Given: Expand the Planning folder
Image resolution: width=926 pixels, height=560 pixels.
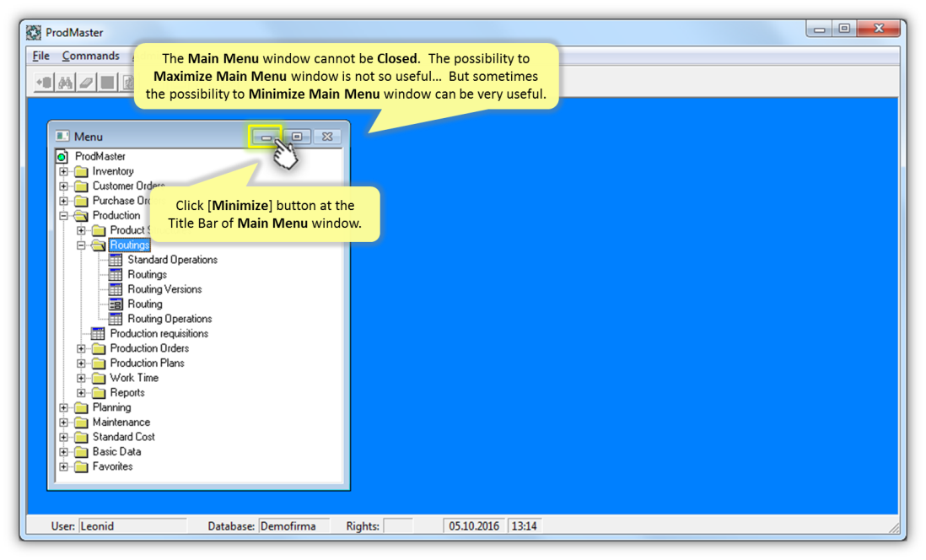Looking at the screenshot, I should [64, 407].
